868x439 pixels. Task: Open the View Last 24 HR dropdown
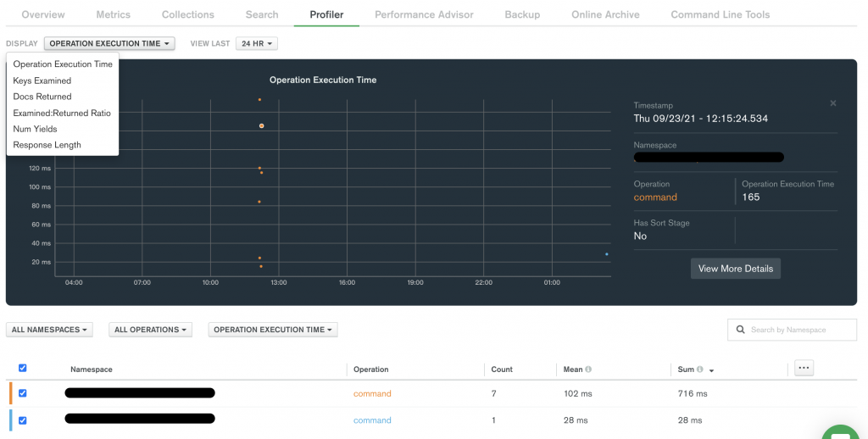click(256, 43)
